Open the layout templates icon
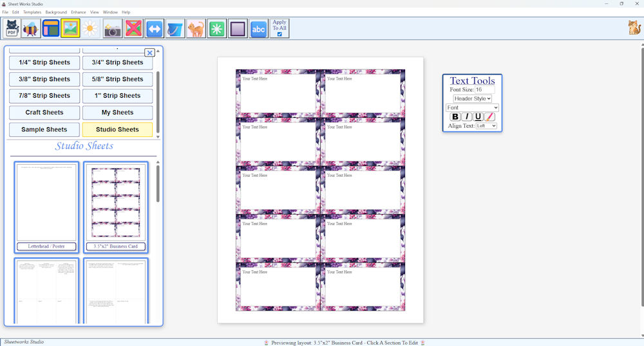 coord(51,28)
